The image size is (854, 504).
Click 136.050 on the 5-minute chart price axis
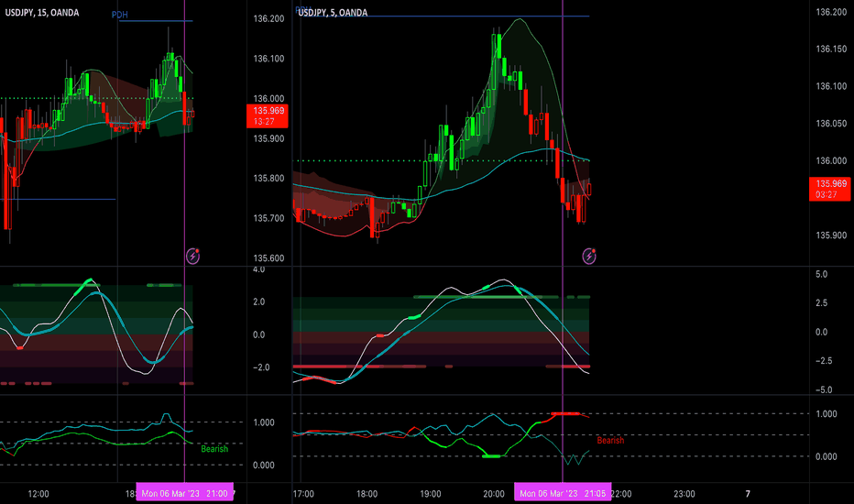831,124
